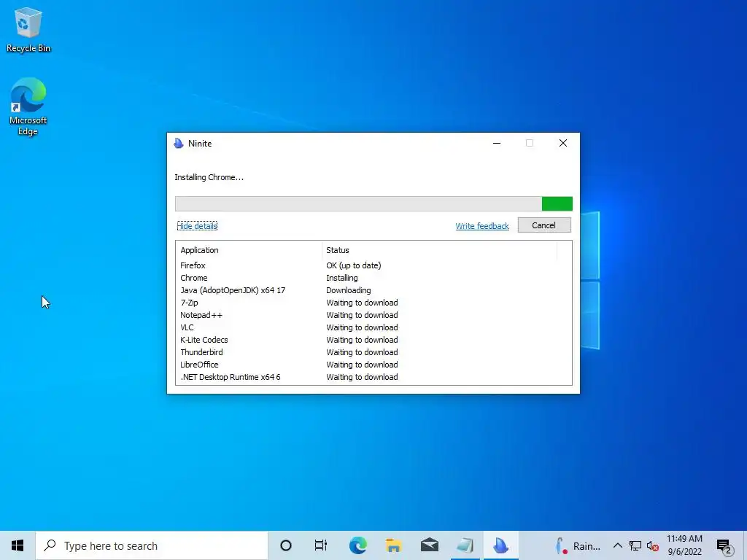The image size is (747, 560).
Task: Click the Application column header
Action: click(x=248, y=250)
